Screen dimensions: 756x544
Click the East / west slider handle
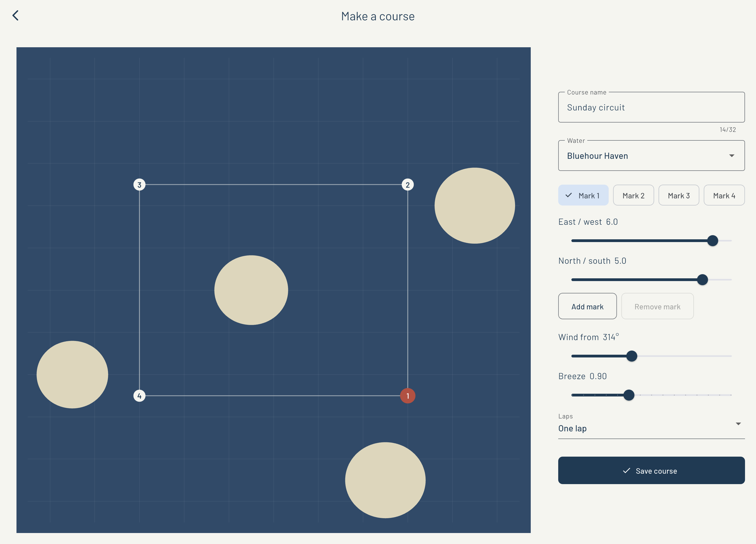[712, 241]
